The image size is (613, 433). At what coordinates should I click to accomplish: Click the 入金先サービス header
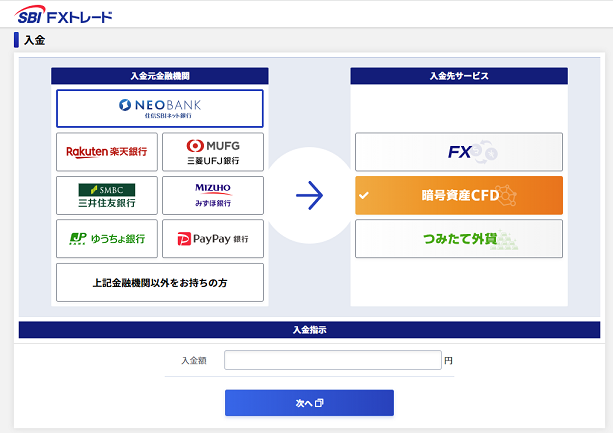(x=459, y=76)
